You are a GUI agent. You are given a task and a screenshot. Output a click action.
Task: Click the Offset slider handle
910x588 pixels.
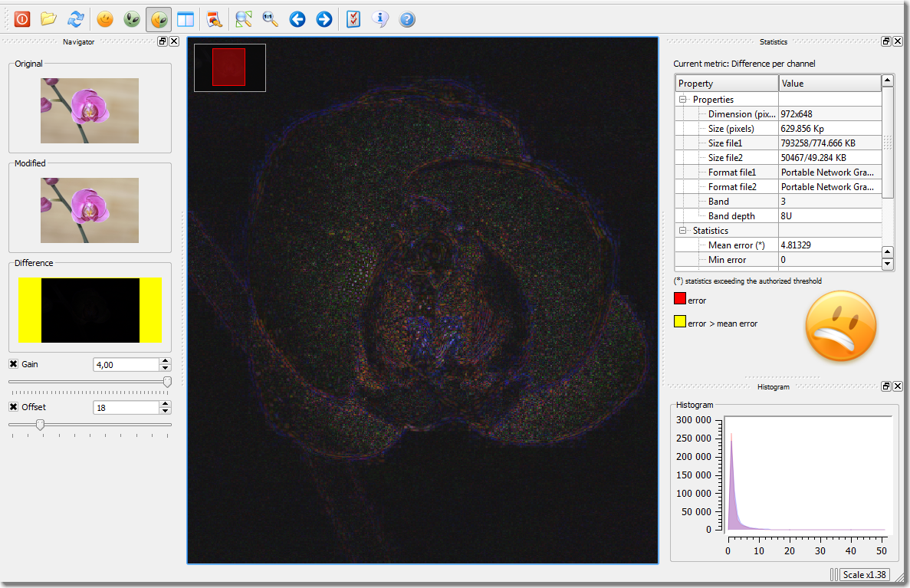[40, 425]
